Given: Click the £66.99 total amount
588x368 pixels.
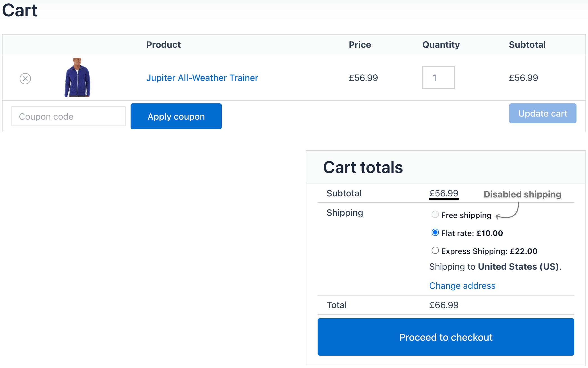Looking at the screenshot, I should [444, 305].
